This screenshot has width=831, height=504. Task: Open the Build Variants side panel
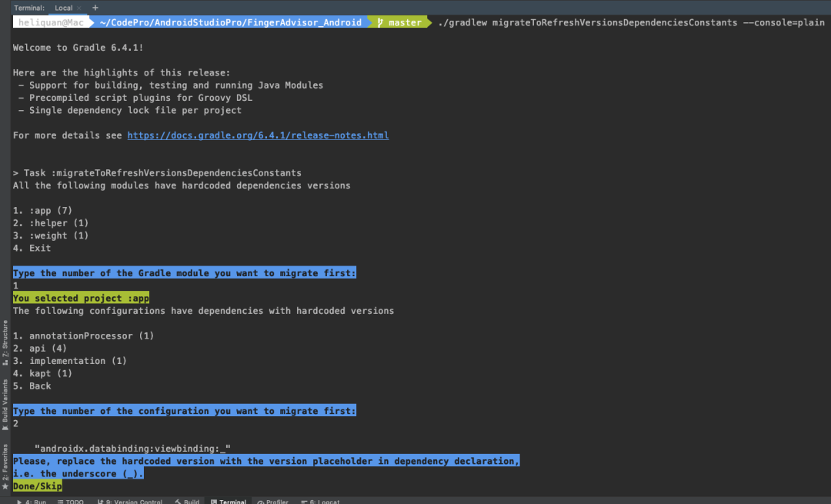click(x=5, y=402)
